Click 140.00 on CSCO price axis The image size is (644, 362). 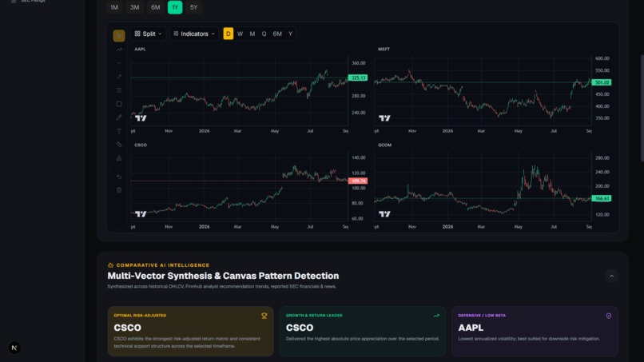pos(358,157)
